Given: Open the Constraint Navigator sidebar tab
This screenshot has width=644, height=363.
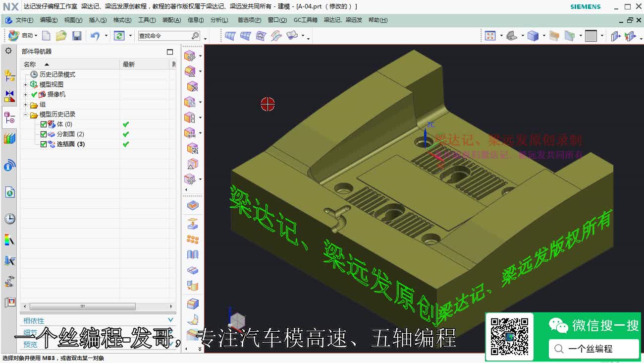Looking at the screenshot, I should [x=9, y=96].
